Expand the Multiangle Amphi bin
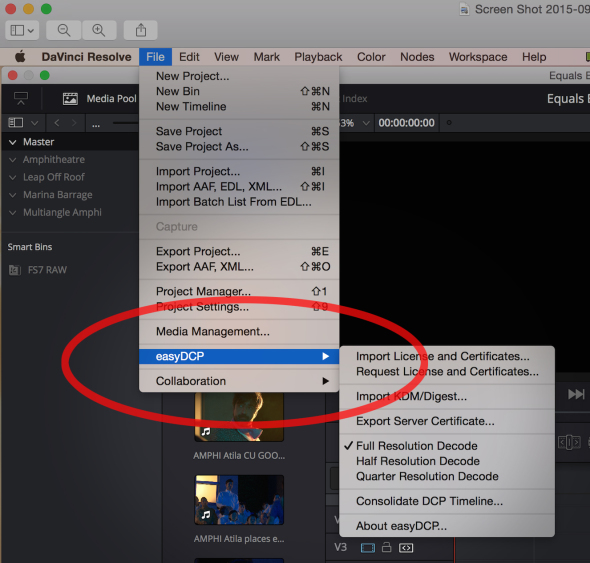The height and width of the screenshot is (563, 590). 13,213
